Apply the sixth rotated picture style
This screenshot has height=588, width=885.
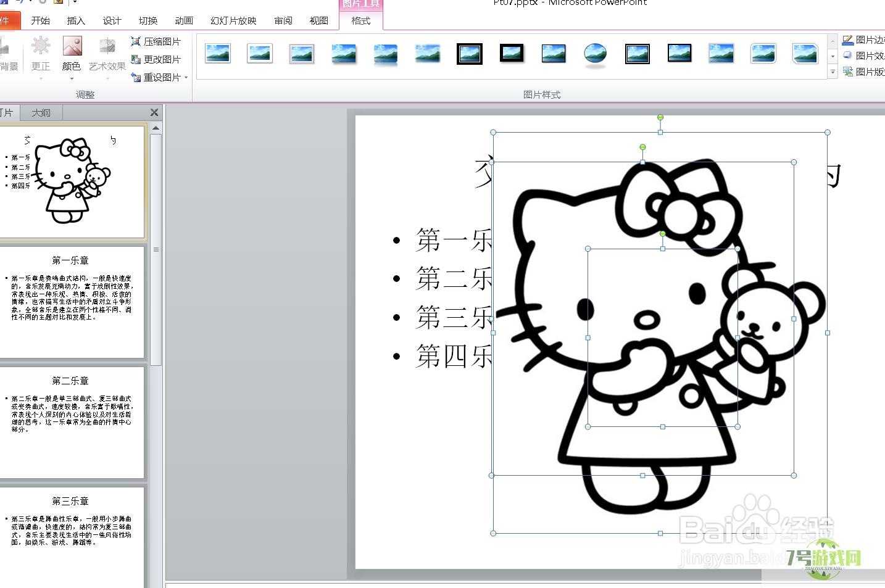click(x=428, y=54)
